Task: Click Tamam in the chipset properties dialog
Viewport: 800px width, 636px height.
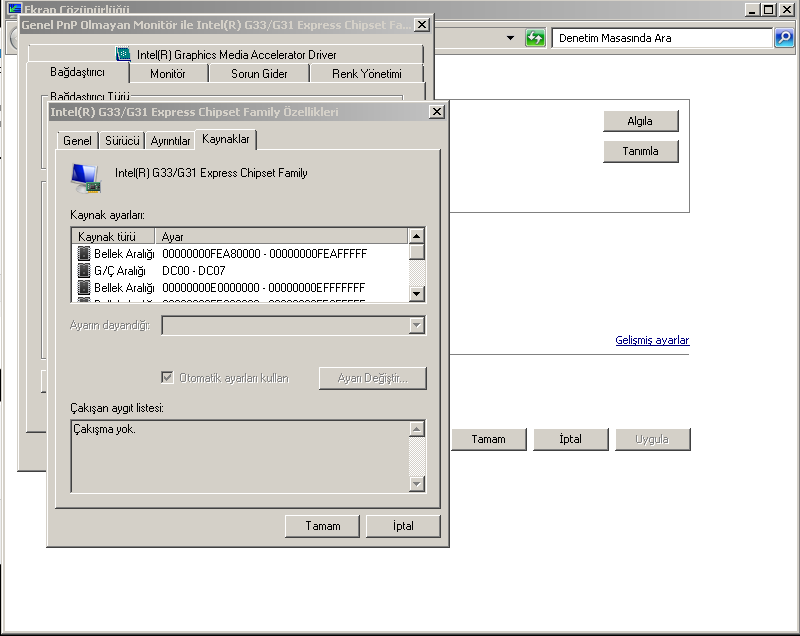Action: tap(322, 526)
